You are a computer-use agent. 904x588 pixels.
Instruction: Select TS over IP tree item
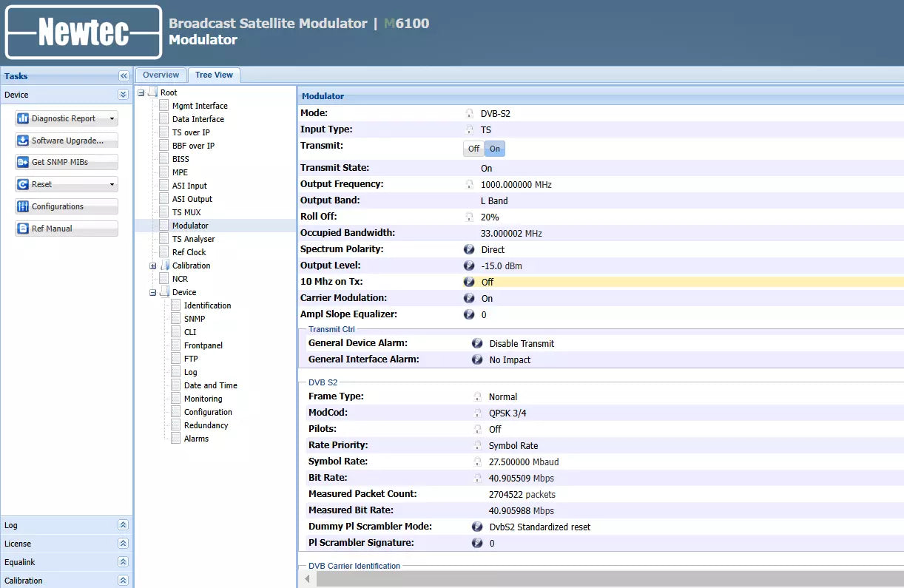(x=191, y=132)
